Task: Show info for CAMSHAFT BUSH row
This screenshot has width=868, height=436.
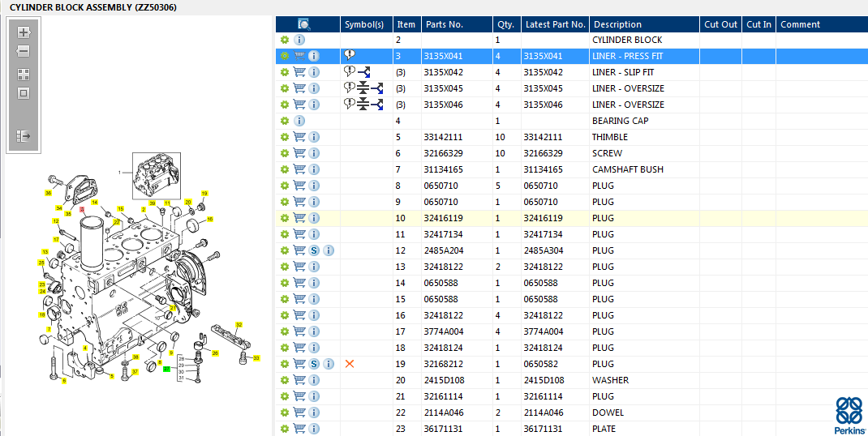Action: coord(314,169)
